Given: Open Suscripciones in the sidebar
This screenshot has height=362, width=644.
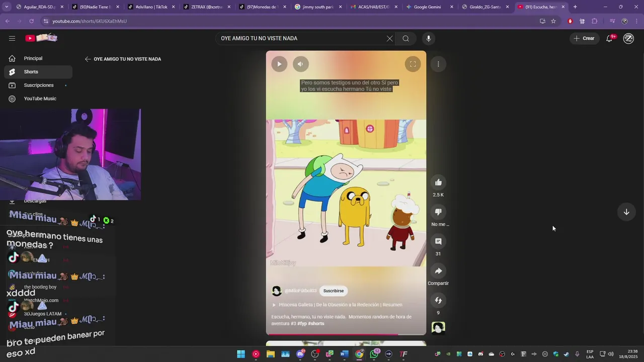Looking at the screenshot, I should (38, 85).
